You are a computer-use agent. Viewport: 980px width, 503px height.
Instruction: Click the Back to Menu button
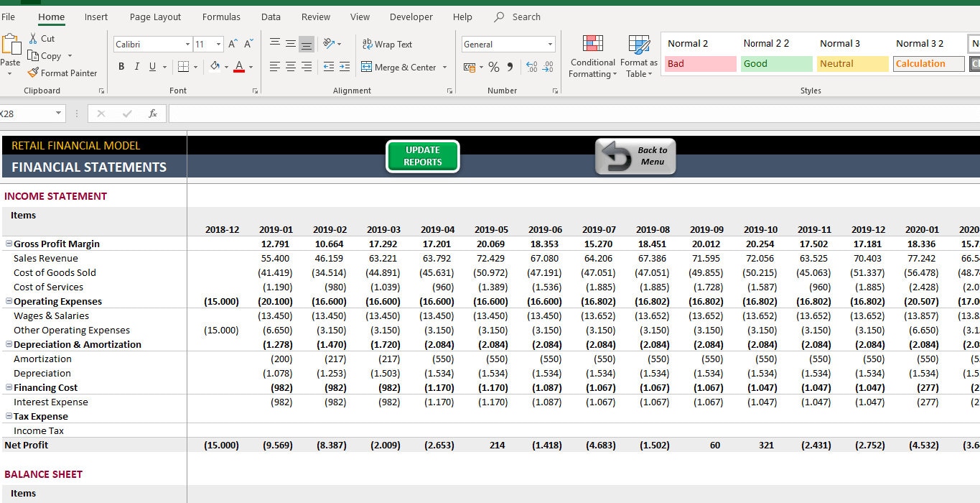click(x=635, y=156)
